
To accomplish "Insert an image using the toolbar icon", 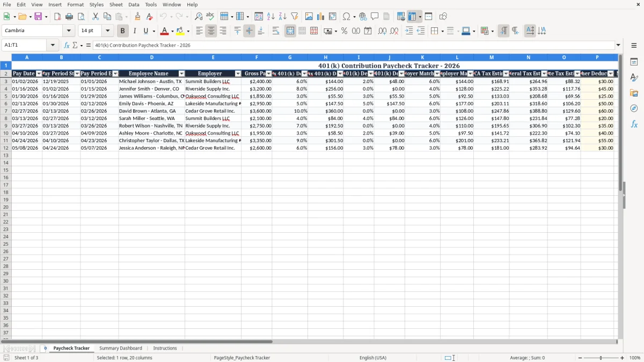I will tap(309, 17).
